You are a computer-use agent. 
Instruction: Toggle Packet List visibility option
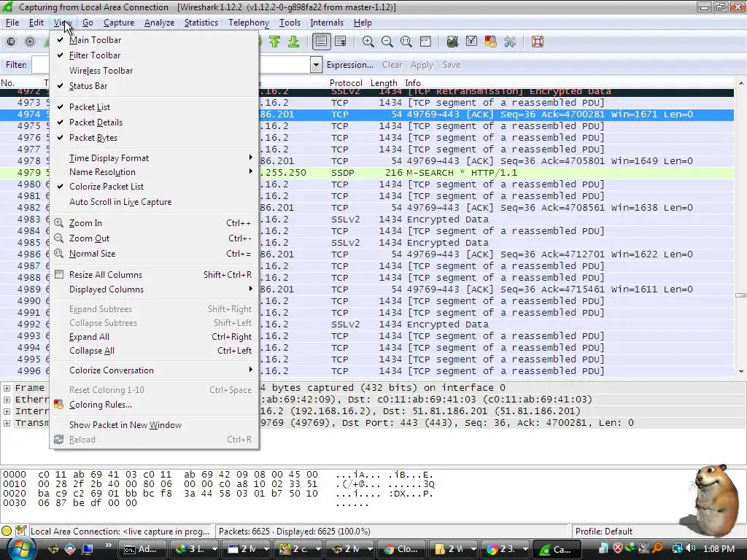click(154, 107)
